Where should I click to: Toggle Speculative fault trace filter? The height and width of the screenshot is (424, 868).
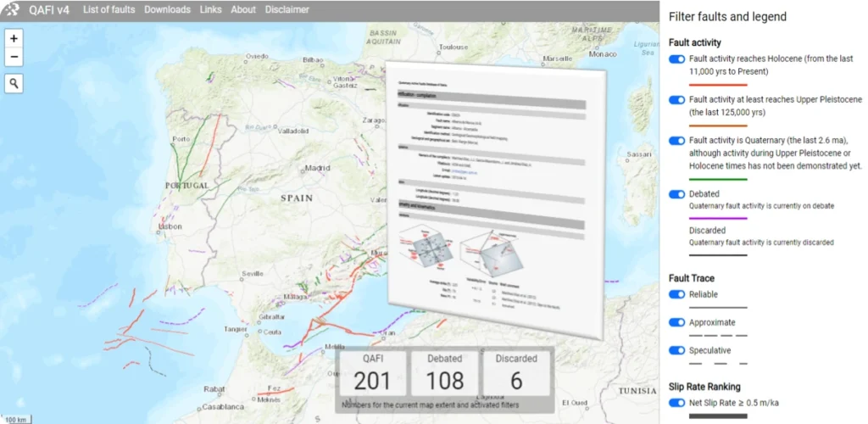[677, 350]
